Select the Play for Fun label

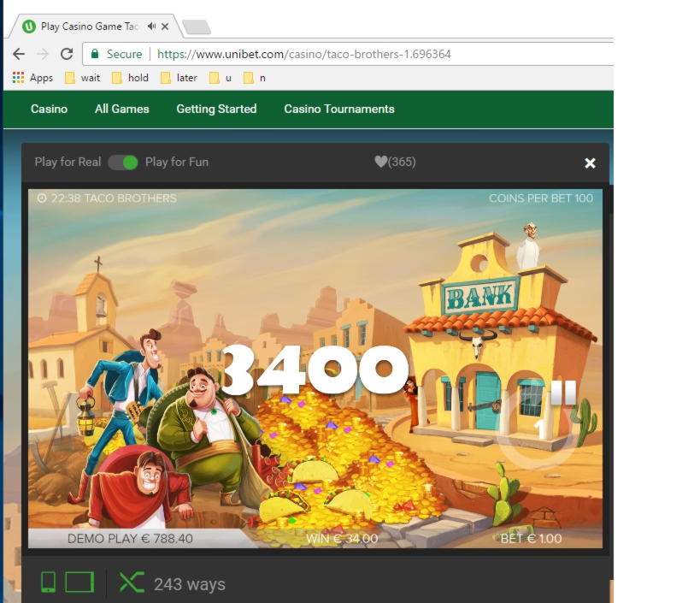click(177, 162)
